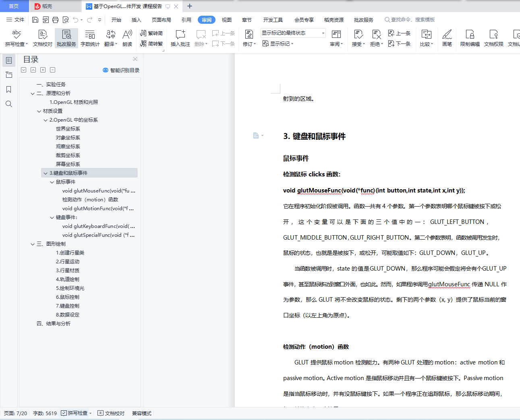
Task: Click the print icon in quick toolbar
Action: [56, 20]
